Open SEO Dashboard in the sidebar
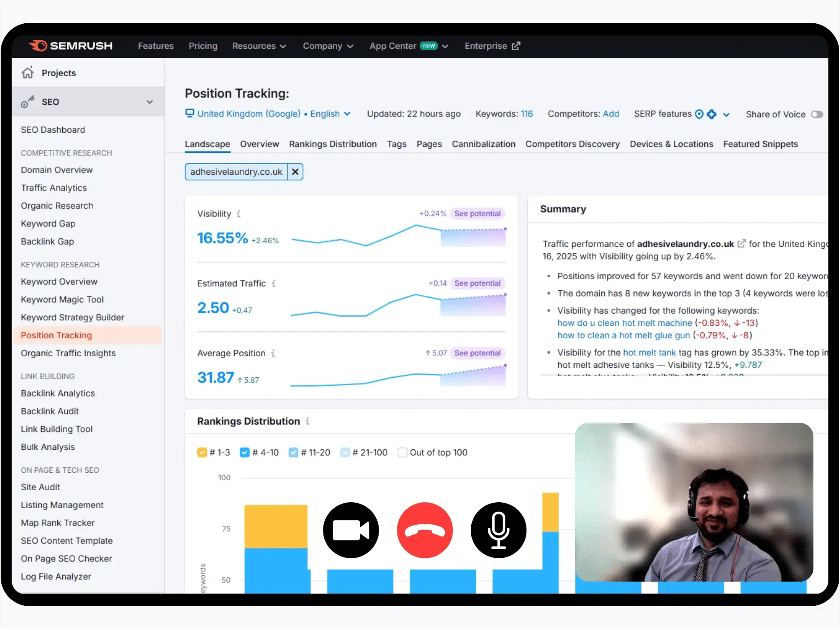Screen dimensions: 840x630 [x=53, y=130]
